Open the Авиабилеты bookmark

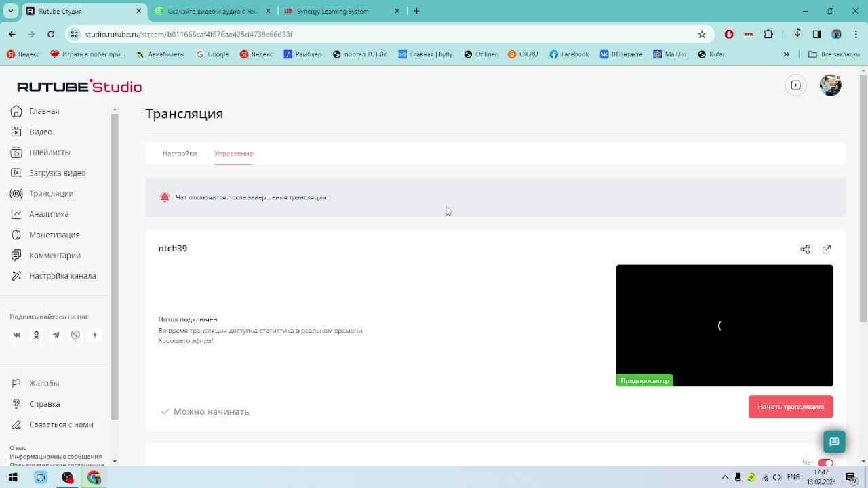(x=161, y=54)
